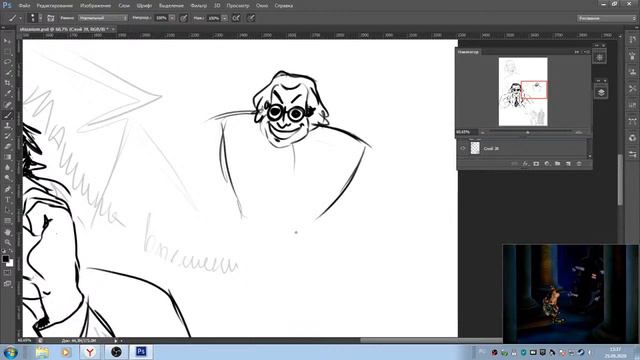This screenshot has height=360, width=640.
Task: Toggle tablet pressure for opacity
Action: pos(184,18)
